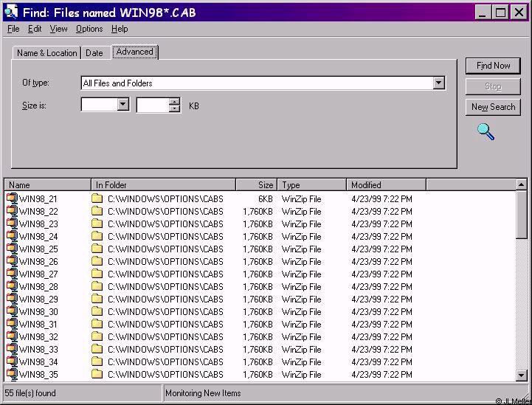Click the folder icon in the WIN98_22 row

[97, 211]
